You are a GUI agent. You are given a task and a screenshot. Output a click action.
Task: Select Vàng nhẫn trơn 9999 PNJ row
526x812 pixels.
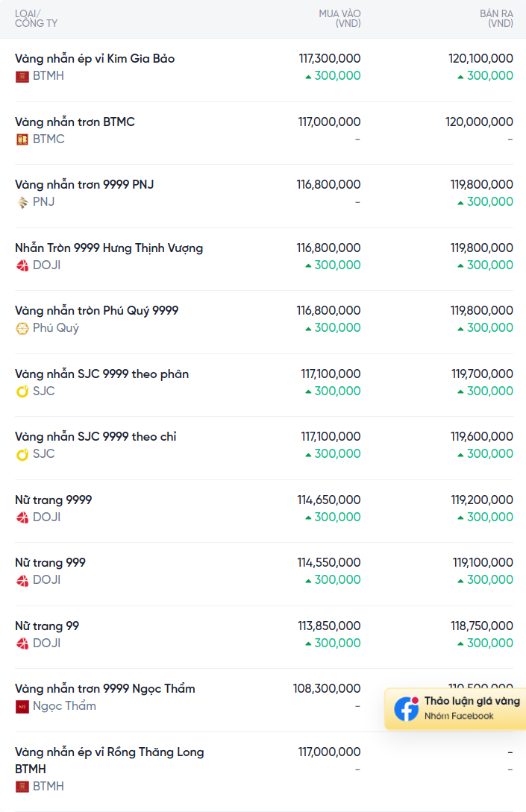(x=264, y=196)
